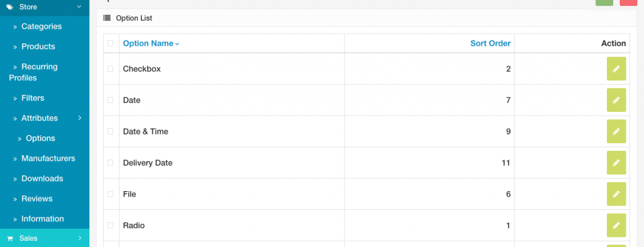
Task: Select the Delivery Date row checkbox
Action: (110, 163)
